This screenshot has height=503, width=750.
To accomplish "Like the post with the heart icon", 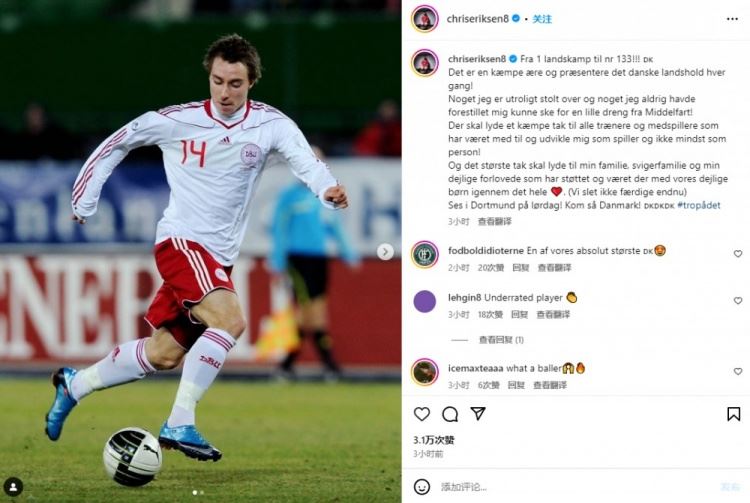I will tap(421, 414).
